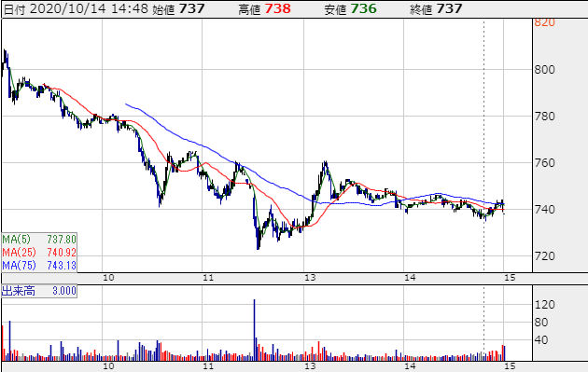Image resolution: width=588 pixels, height=372 pixels.
Task: Click date 14 on price chart axis
Action: pyautogui.click(x=410, y=278)
